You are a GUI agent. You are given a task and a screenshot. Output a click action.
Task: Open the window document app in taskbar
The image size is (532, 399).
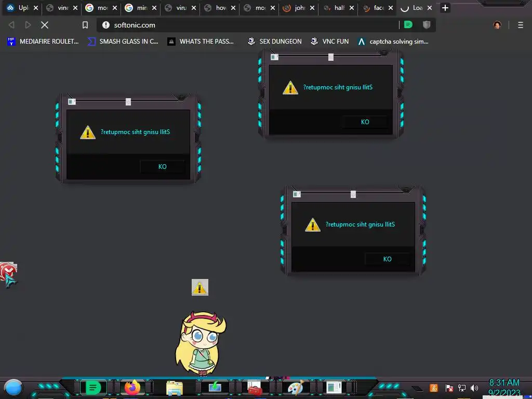pyautogui.click(x=334, y=387)
